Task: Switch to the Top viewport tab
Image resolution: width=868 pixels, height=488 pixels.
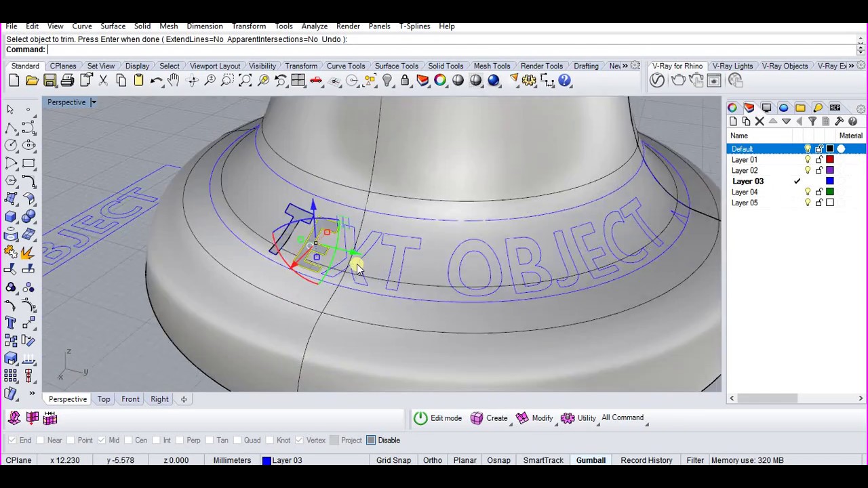Action: pos(104,399)
